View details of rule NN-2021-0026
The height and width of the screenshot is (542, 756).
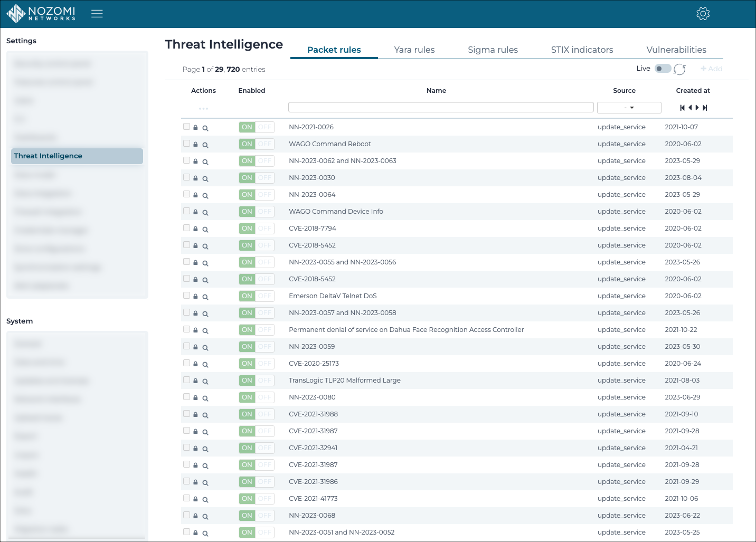205,128
